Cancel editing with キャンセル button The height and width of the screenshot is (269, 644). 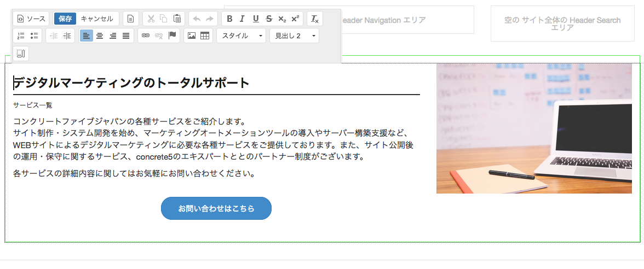[x=97, y=19]
